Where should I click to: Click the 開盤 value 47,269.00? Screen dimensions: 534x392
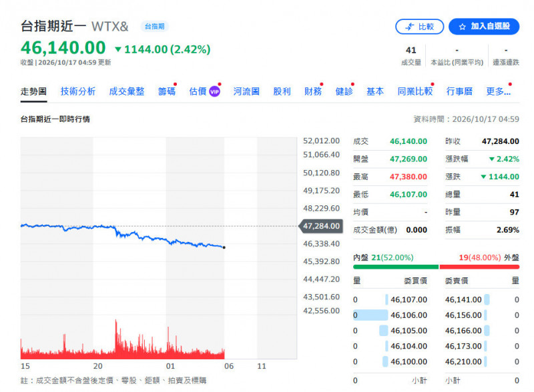click(409, 159)
